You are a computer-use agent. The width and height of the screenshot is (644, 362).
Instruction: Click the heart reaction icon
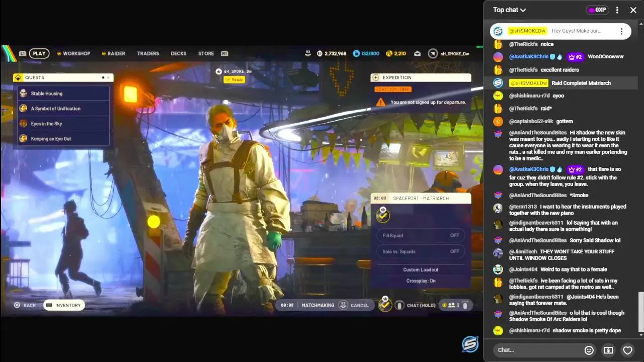click(627, 350)
